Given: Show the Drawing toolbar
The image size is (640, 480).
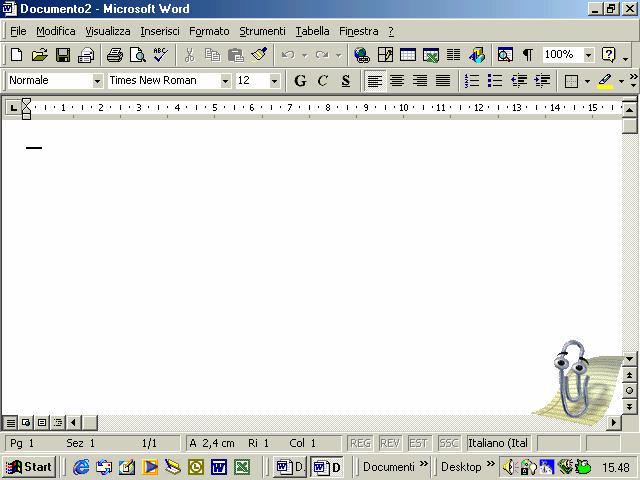Looking at the screenshot, I should tap(477, 55).
